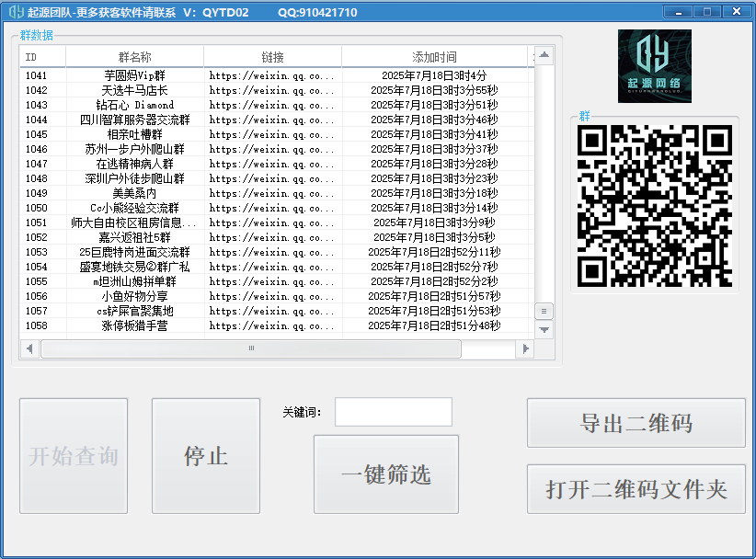Click the horizontal scroll-right arrow
756x559 pixels.
pos(525,348)
